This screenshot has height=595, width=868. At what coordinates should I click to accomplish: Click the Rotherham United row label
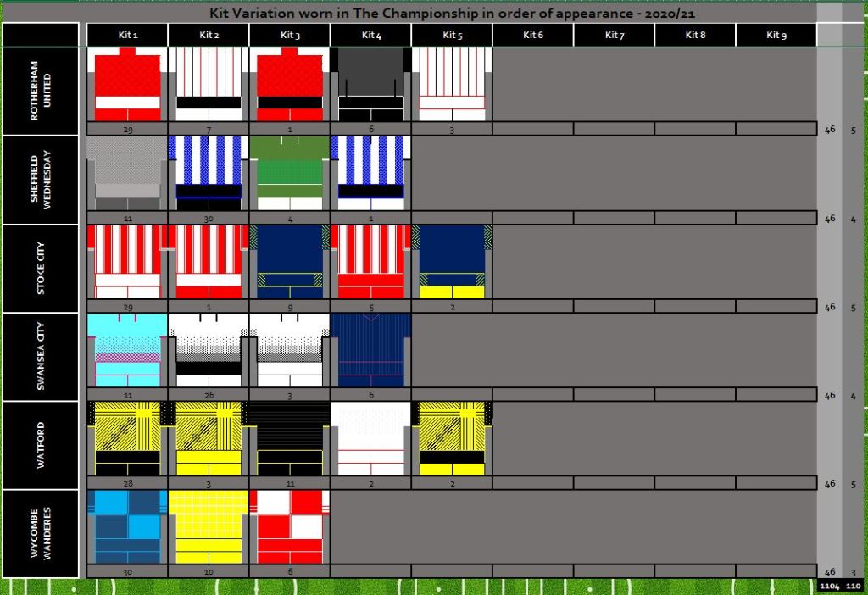(41, 92)
